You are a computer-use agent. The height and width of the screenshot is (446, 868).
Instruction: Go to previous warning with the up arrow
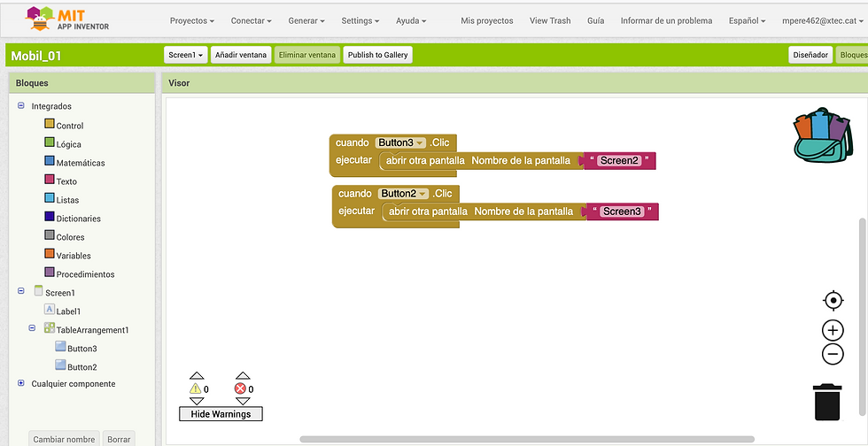coord(197,376)
